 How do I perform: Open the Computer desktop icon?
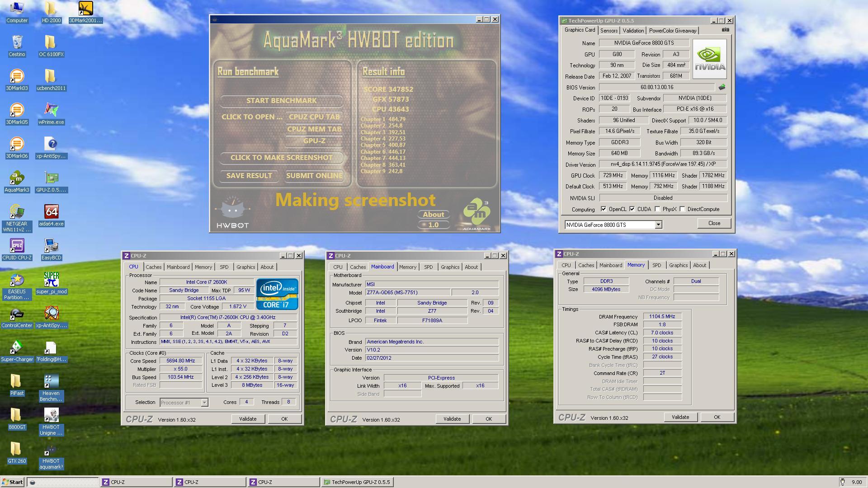(x=17, y=12)
